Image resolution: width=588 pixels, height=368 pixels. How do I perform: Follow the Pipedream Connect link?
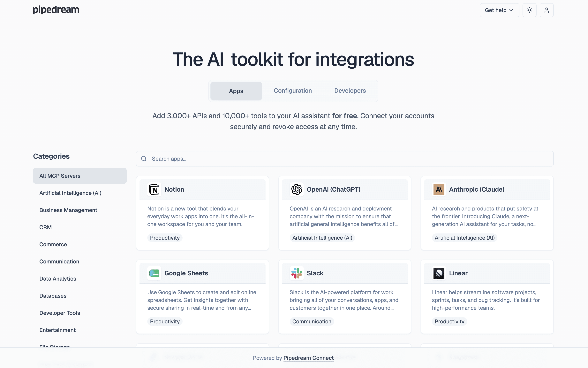308,358
